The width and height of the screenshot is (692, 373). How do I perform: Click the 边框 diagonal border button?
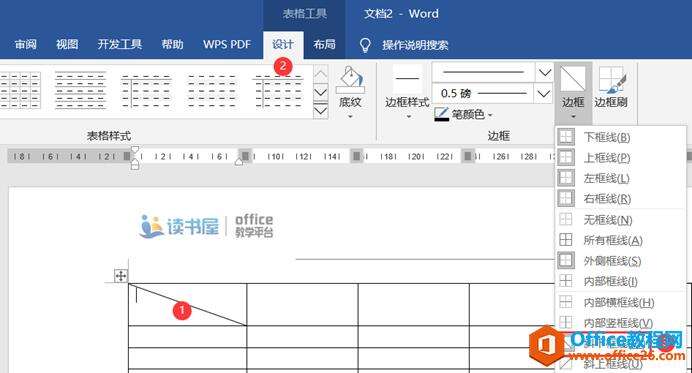tap(573, 79)
